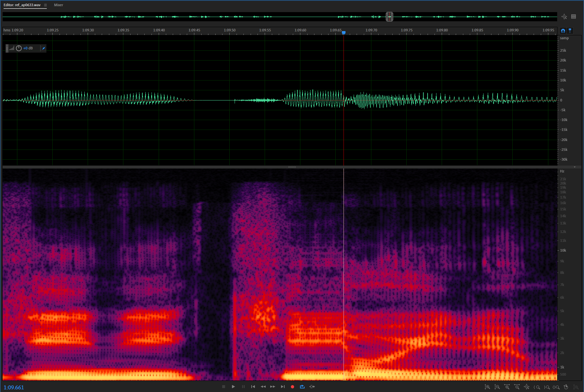Viewport: 584px width, 392px height.
Task: Open the navigator list options icon
Action: pos(574,17)
